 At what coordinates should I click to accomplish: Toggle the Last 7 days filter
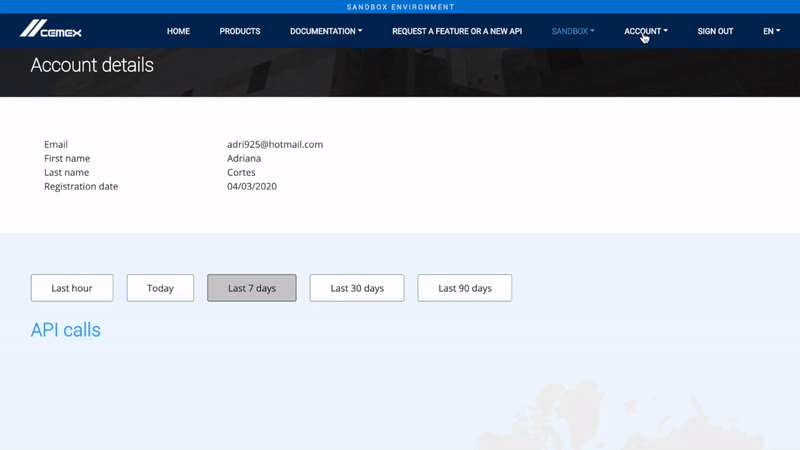pos(252,288)
